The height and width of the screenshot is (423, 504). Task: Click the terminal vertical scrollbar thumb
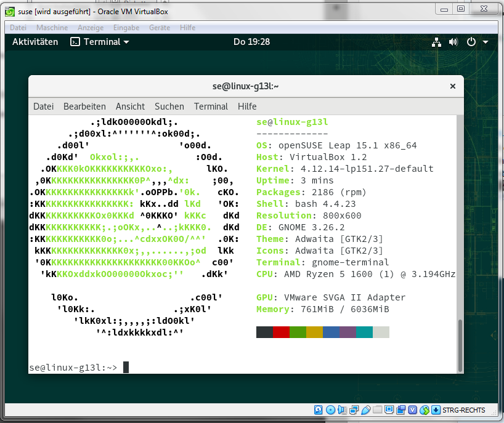coord(460,345)
